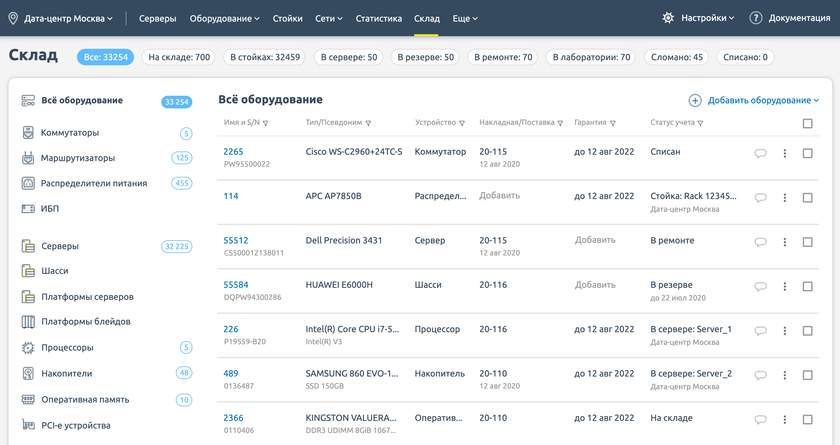The image size is (840, 445).
Task: Filter by В ремонте: 70 status
Action: 500,57
